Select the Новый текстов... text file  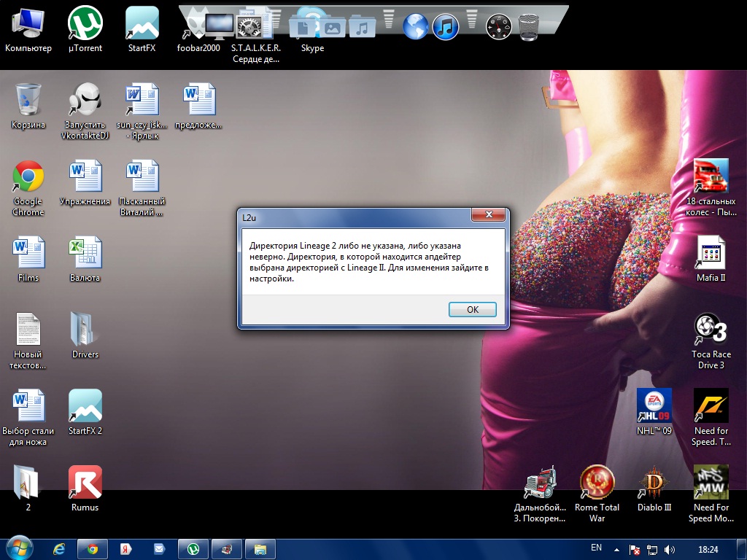[28, 341]
